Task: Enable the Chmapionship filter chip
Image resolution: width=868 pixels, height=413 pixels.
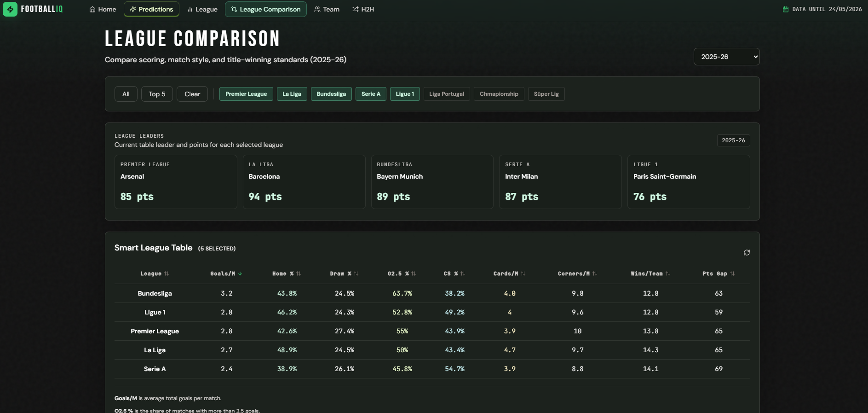Action: (x=499, y=94)
